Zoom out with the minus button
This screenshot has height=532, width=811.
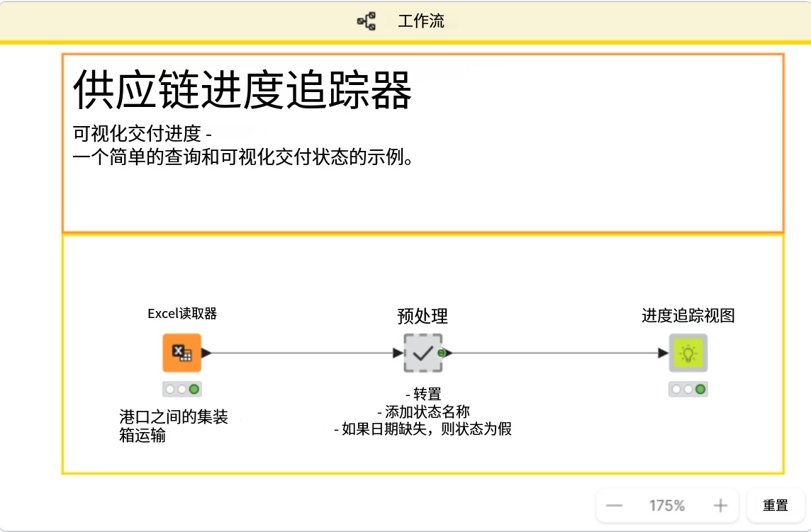(x=614, y=505)
